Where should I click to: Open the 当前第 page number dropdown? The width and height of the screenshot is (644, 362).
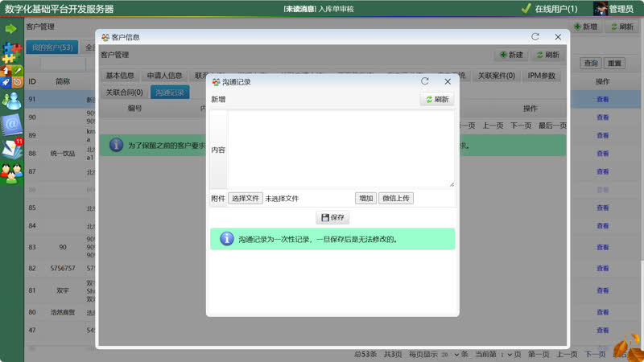point(506,355)
